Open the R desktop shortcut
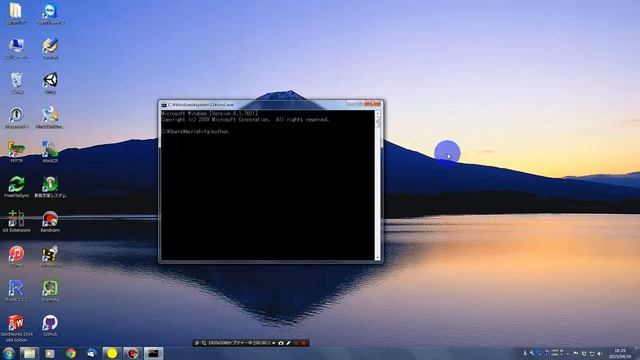This screenshot has height=360, width=640. [x=16, y=289]
